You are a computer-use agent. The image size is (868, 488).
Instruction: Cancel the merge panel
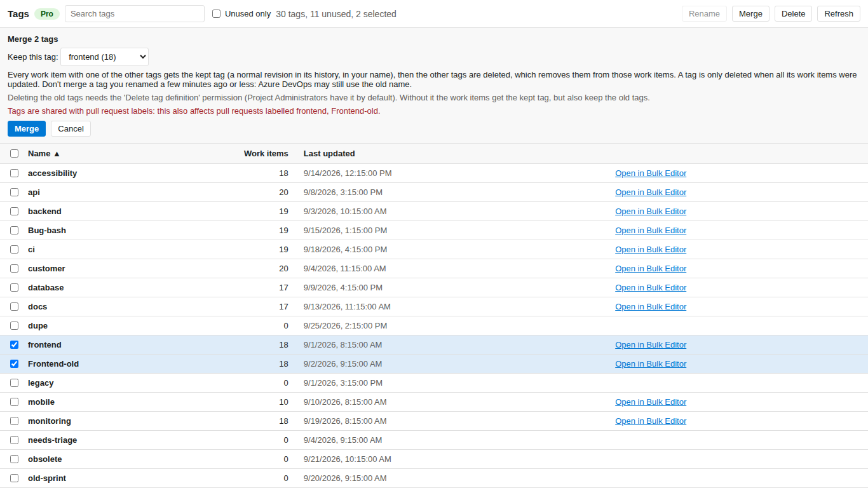(x=71, y=129)
